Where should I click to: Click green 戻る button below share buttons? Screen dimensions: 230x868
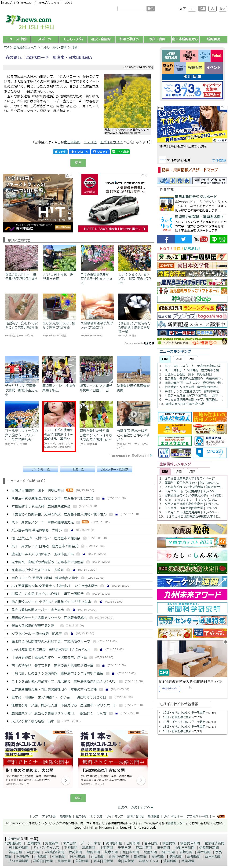tap(78, 163)
